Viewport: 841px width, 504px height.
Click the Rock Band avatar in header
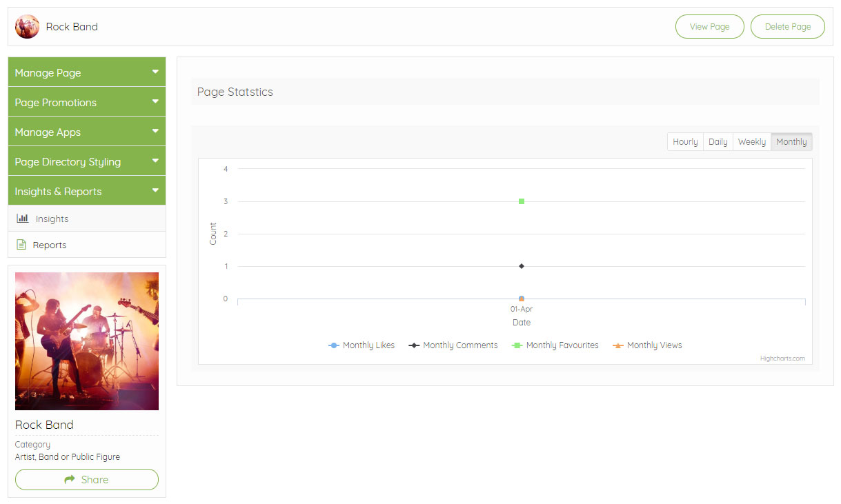tap(27, 27)
